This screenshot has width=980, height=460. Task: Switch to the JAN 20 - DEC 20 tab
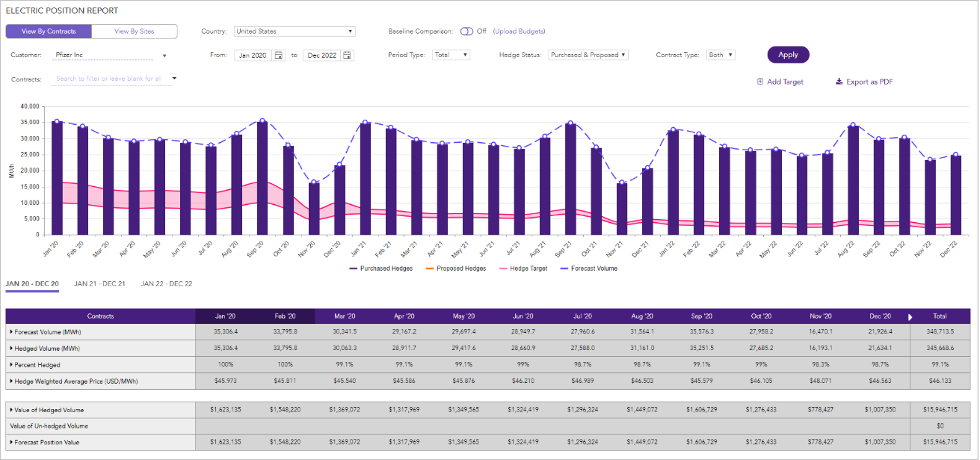(x=32, y=284)
